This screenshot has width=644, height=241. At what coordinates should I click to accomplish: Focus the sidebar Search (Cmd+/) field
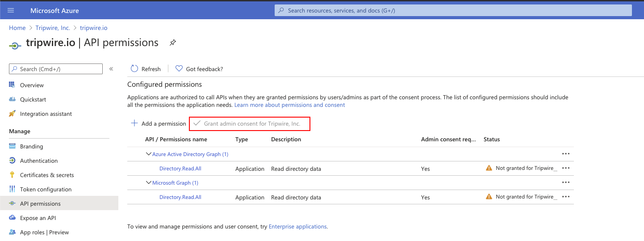56,69
